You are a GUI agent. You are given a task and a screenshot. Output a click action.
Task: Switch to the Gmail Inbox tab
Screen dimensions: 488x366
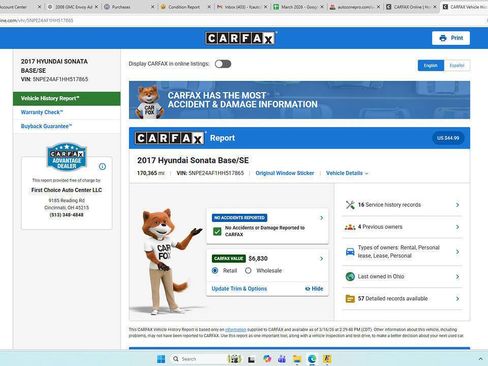(242, 7)
